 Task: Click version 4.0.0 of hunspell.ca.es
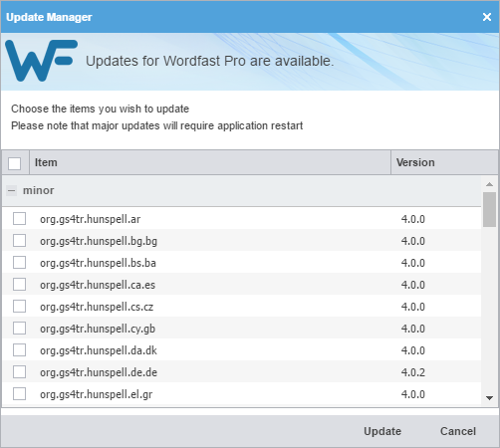(x=413, y=285)
